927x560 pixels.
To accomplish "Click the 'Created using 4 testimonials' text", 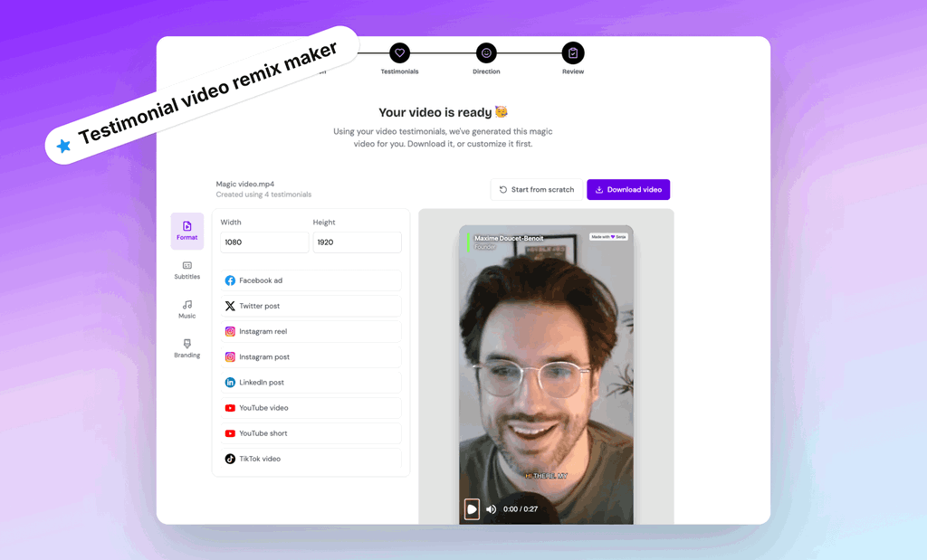I will [x=263, y=195].
